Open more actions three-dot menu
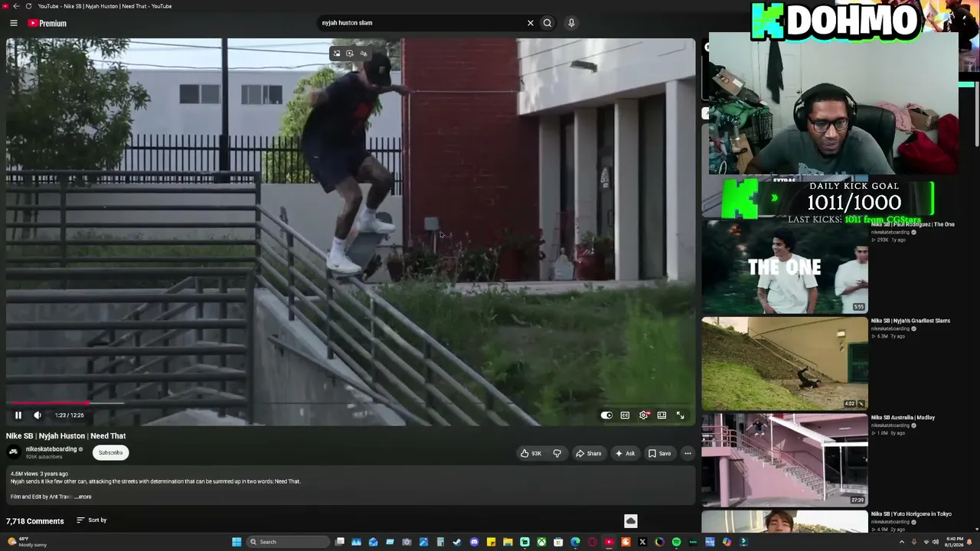Image resolution: width=980 pixels, height=551 pixels. coord(688,453)
